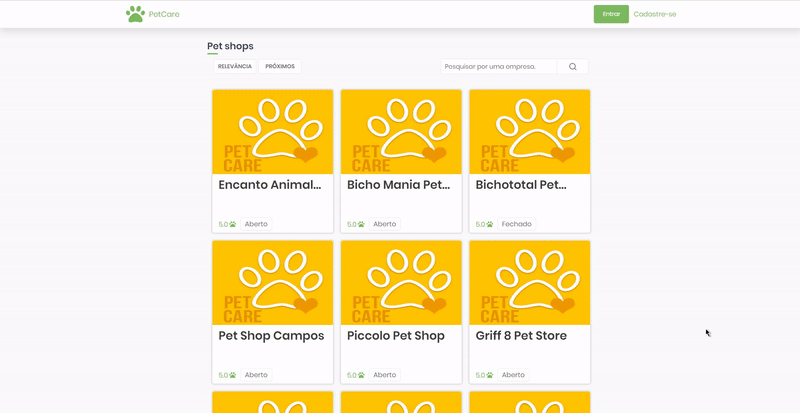Open the Bicho Mania Pet shop image
This screenshot has width=800, height=413.
pyautogui.click(x=401, y=132)
